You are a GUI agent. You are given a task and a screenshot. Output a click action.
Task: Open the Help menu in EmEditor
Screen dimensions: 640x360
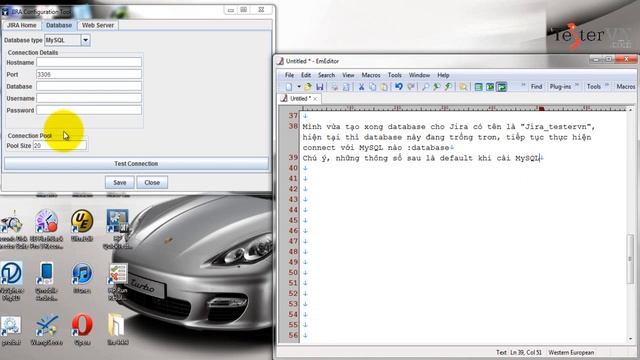point(443,75)
